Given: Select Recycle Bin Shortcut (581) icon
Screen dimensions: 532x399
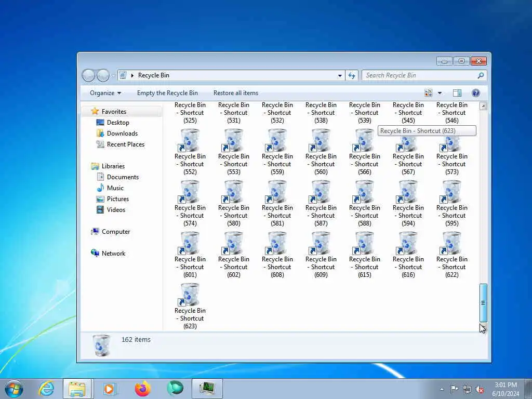Looking at the screenshot, I should pos(277,192).
